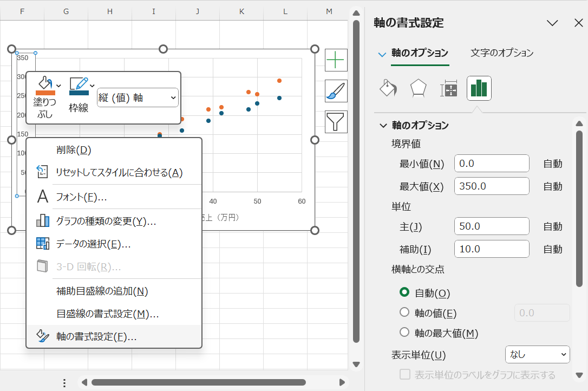Select the 軸のオプション bar chart icon
Viewport: 588px width, 391px height.
pyautogui.click(x=479, y=88)
